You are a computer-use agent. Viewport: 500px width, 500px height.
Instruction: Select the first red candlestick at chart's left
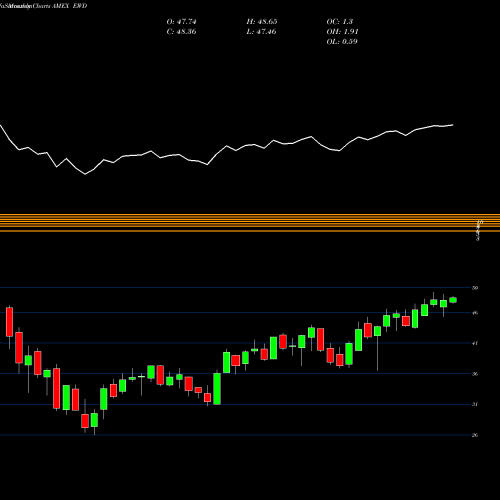coord(9,322)
